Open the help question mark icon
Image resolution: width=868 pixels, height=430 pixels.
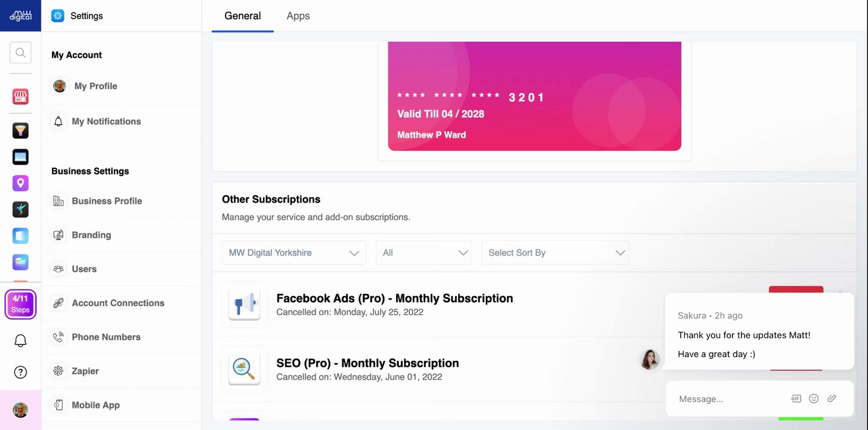click(20, 373)
